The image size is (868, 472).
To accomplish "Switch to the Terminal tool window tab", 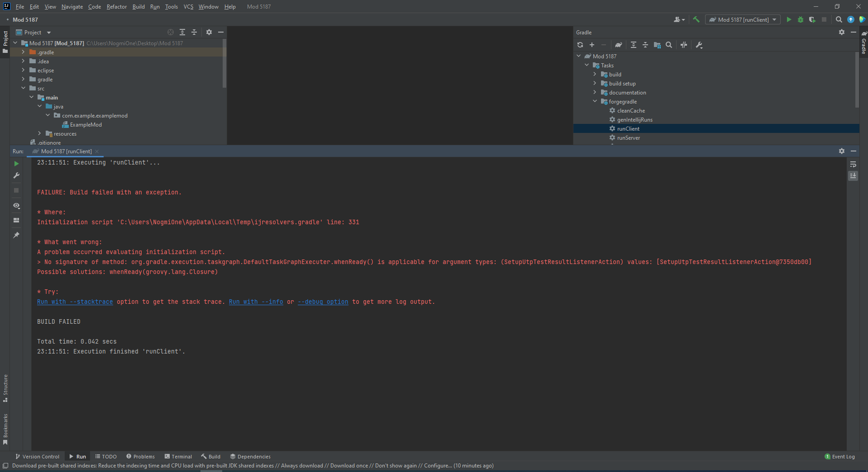I will 178,457.
